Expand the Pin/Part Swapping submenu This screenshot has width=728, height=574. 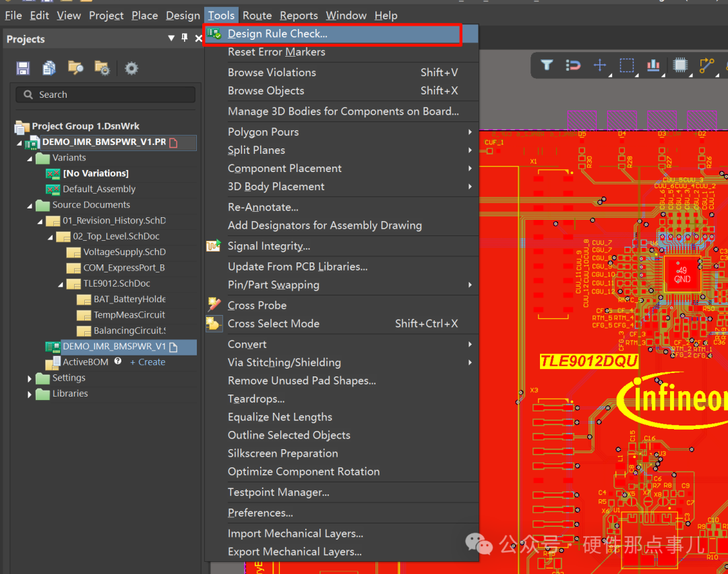point(341,285)
